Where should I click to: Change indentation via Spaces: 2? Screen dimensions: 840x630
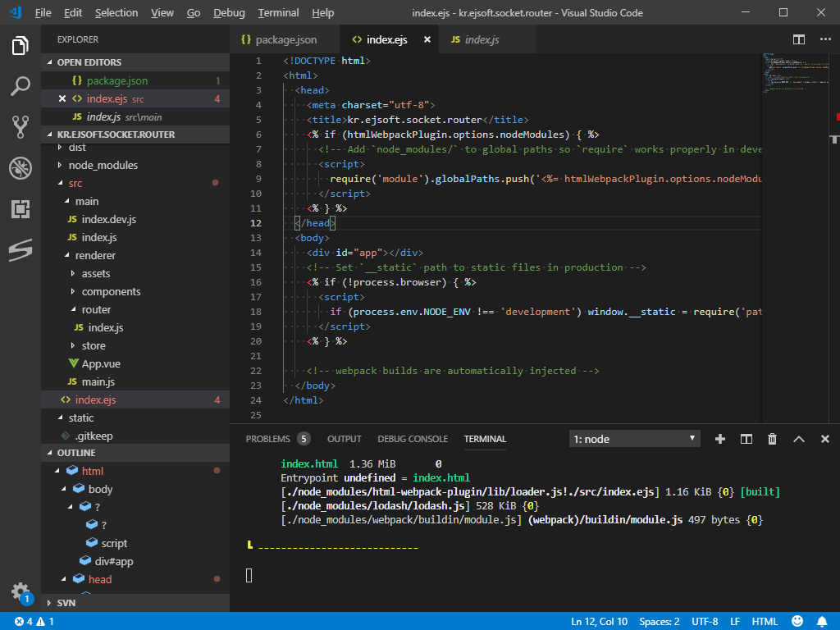(x=659, y=622)
